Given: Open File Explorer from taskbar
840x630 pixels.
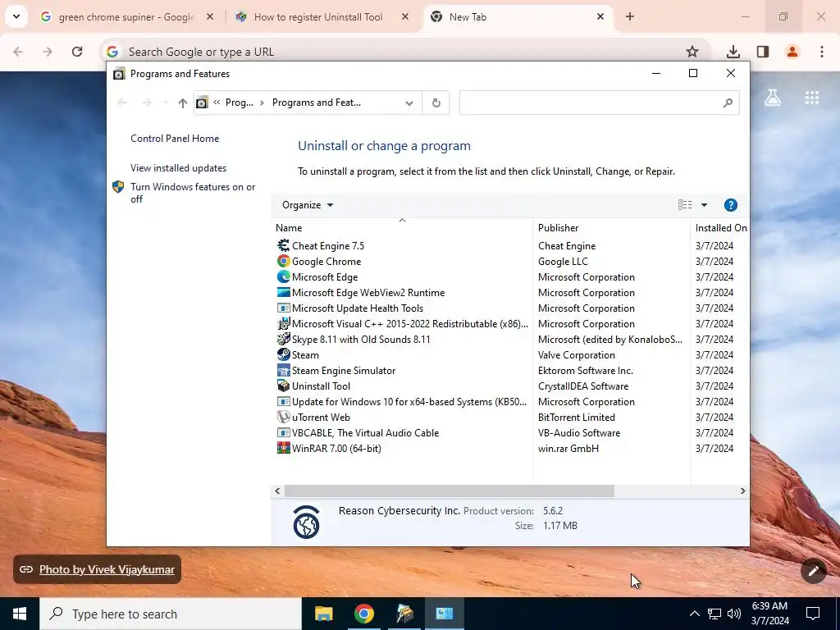Looking at the screenshot, I should (323, 614).
